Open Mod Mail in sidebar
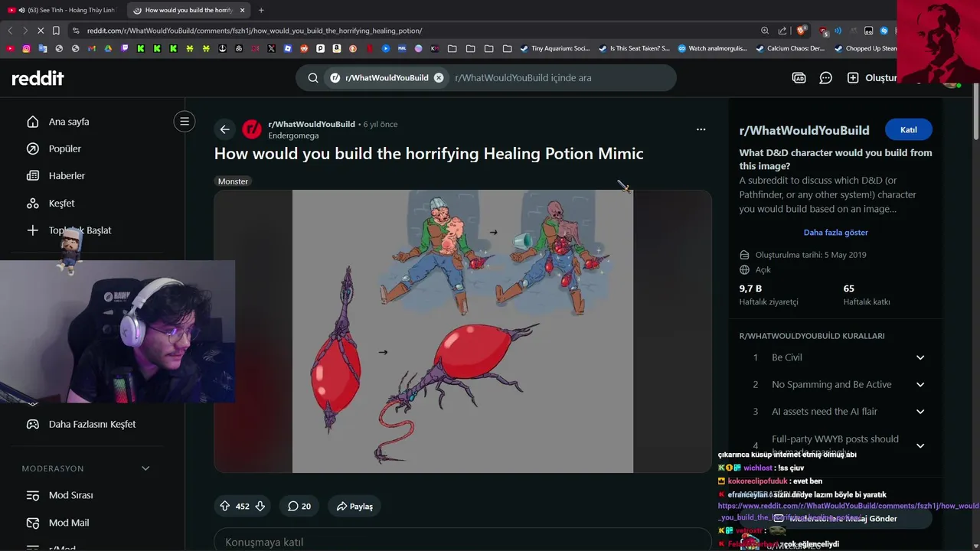Viewport: 980px width, 551px height. pos(69,523)
